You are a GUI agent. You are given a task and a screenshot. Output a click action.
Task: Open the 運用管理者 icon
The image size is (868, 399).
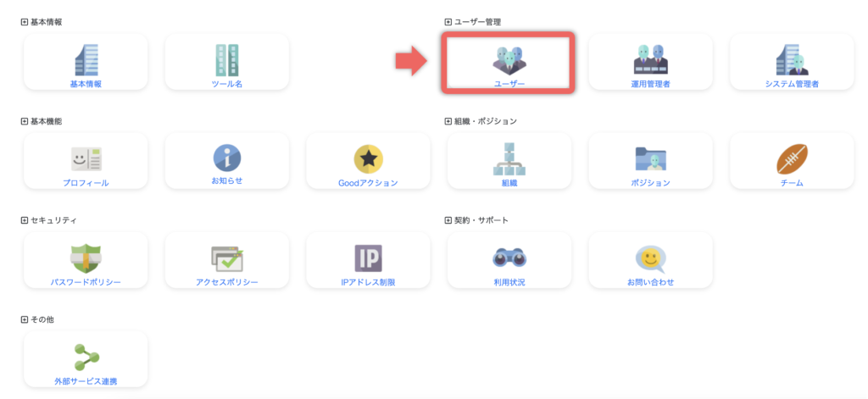650,59
